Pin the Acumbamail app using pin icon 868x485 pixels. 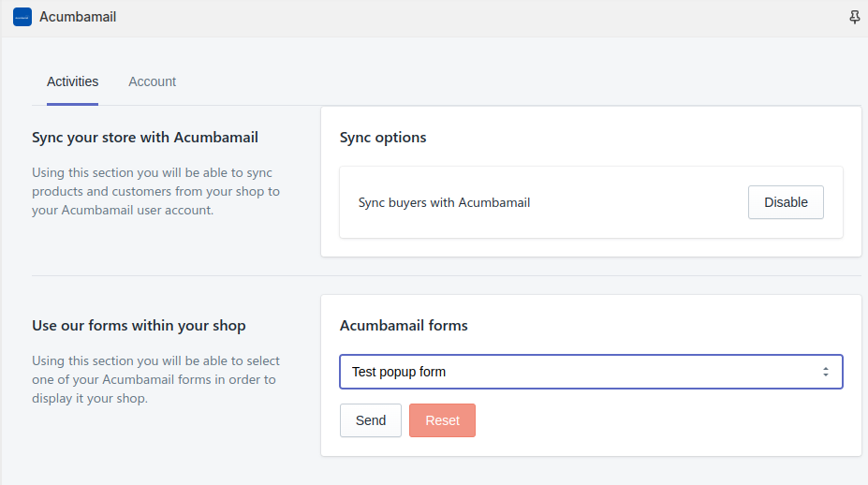855,17
